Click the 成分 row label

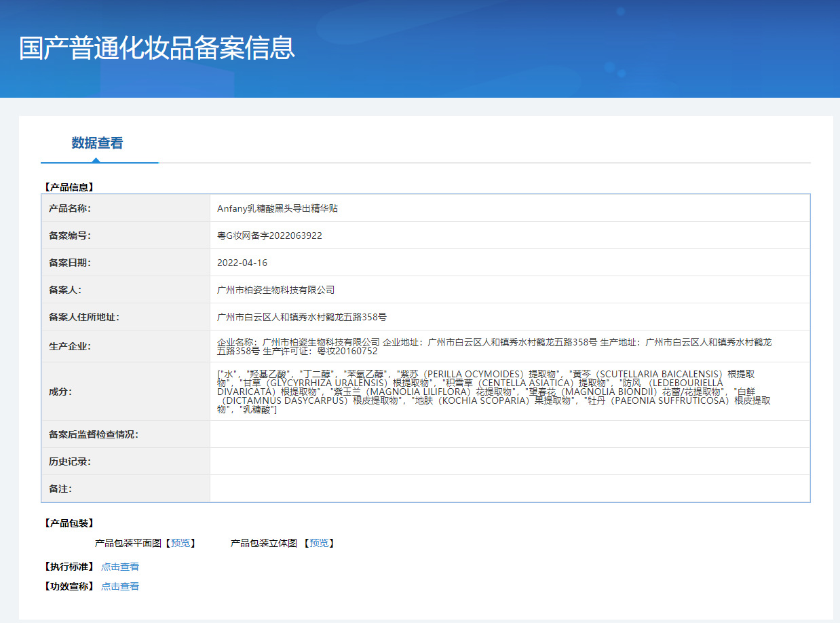pyautogui.click(x=60, y=392)
